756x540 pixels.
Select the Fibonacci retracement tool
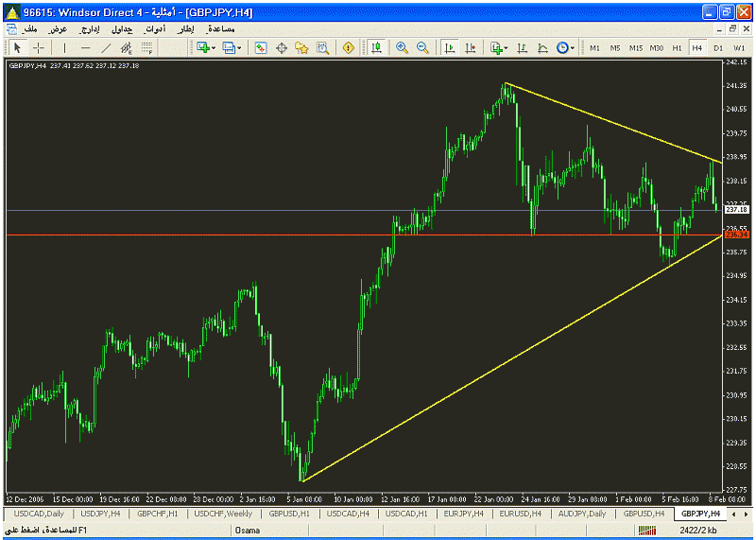[x=147, y=48]
